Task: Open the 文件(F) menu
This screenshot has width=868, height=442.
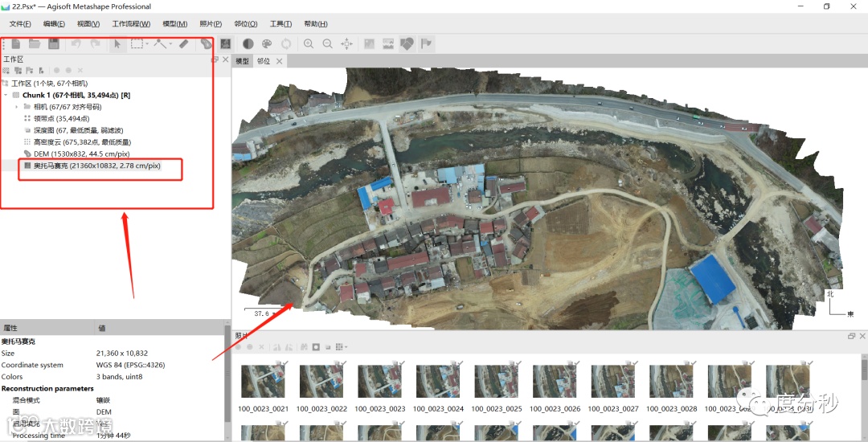Action: click(x=20, y=24)
